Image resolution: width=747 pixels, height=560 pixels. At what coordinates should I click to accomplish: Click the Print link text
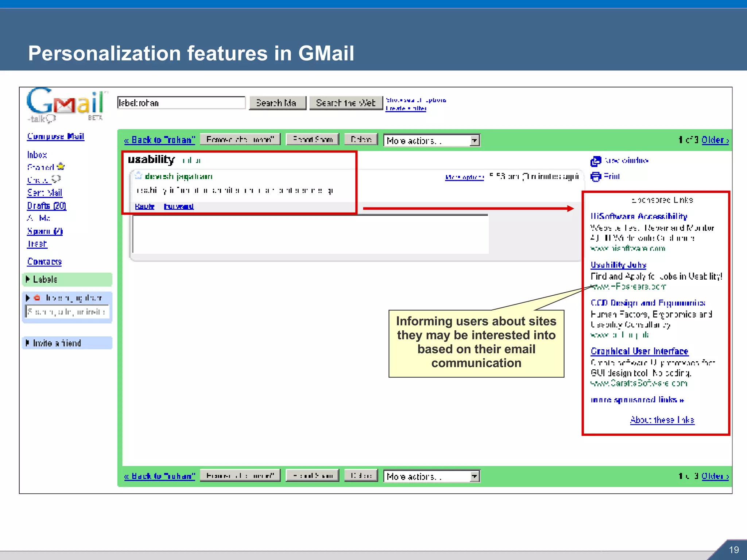[x=612, y=176]
